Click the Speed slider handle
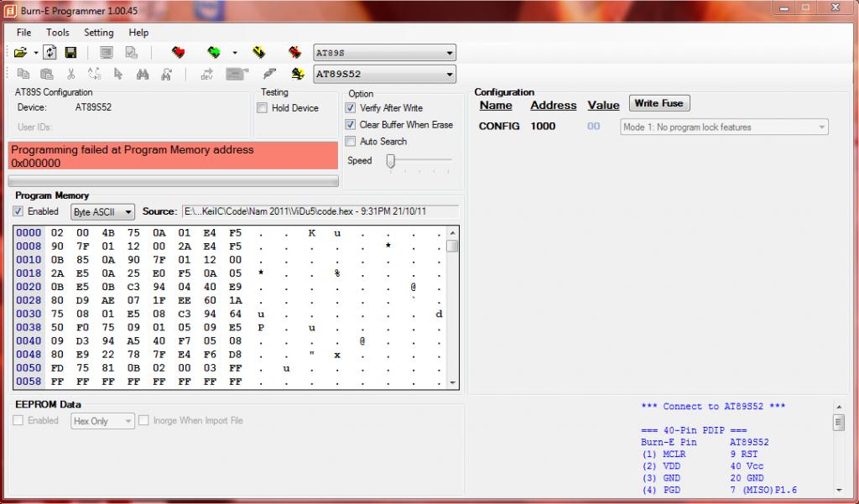The width and height of the screenshot is (859, 504). point(391,160)
